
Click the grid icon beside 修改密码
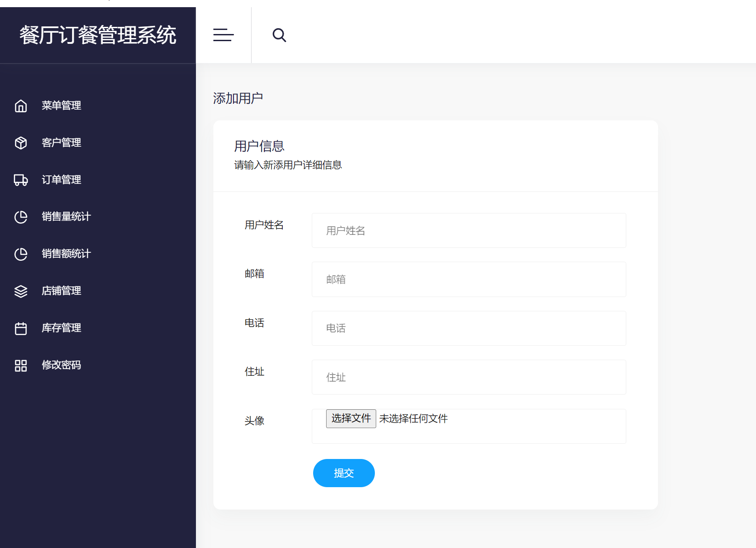coord(21,365)
